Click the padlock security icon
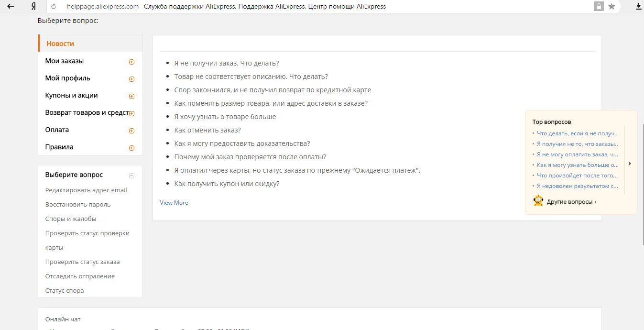The width and height of the screenshot is (644, 330). click(x=599, y=6)
